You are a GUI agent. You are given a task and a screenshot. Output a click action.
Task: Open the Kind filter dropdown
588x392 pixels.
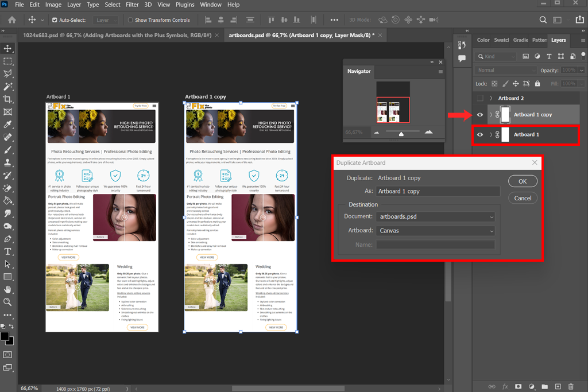[496, 56]
